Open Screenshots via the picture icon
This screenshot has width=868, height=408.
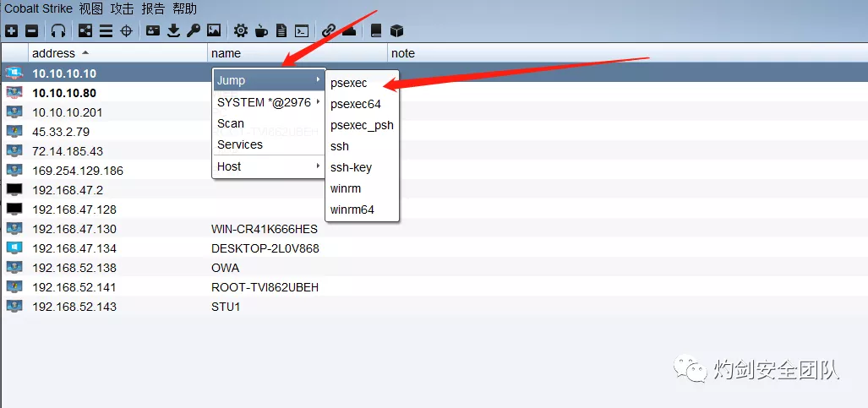(x=214, y=30)
